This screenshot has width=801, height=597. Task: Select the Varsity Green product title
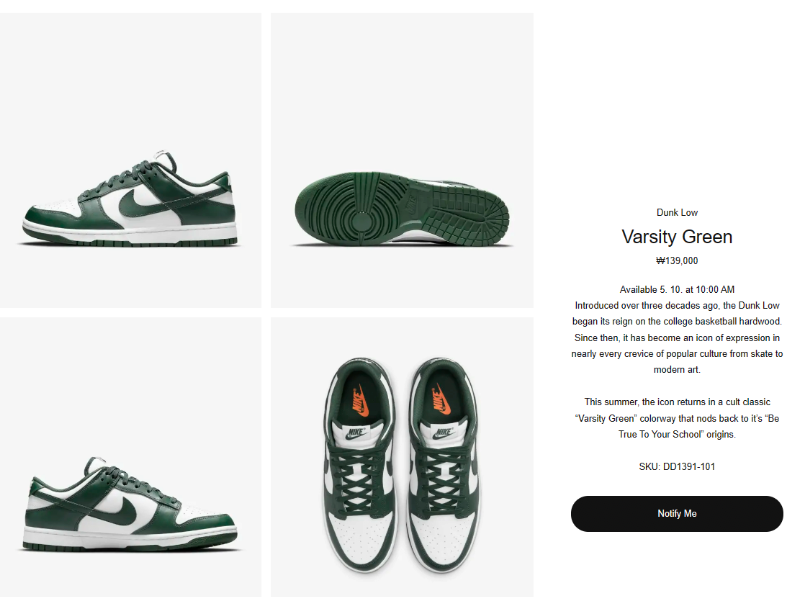[x=677, y=236]
